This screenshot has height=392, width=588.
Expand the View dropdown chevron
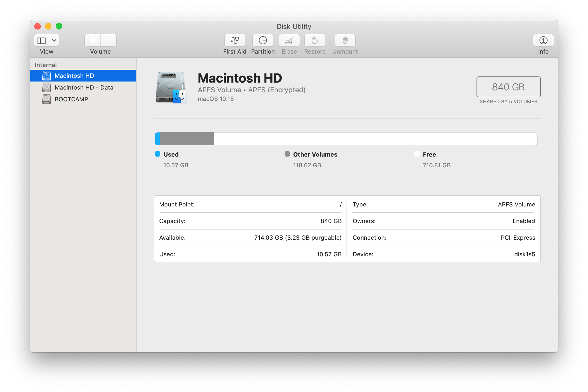54,40
